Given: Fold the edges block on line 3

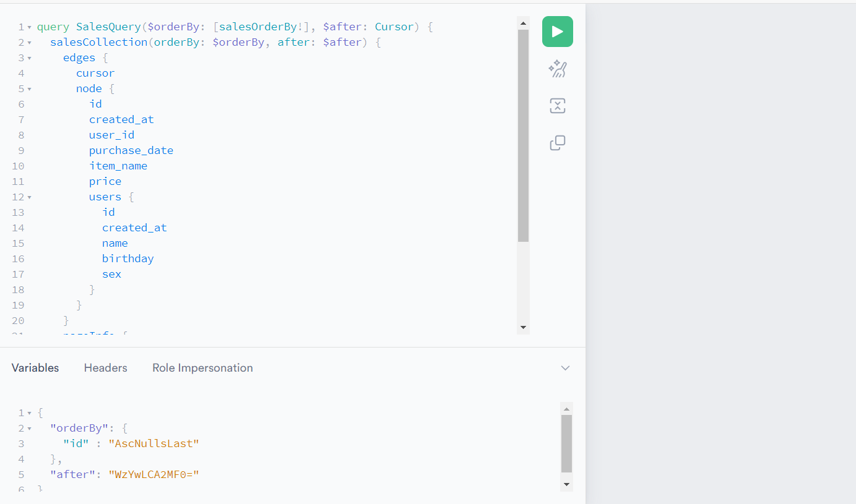Looking at the screenshot, I should pyautogui.click(x=29, y=58).
